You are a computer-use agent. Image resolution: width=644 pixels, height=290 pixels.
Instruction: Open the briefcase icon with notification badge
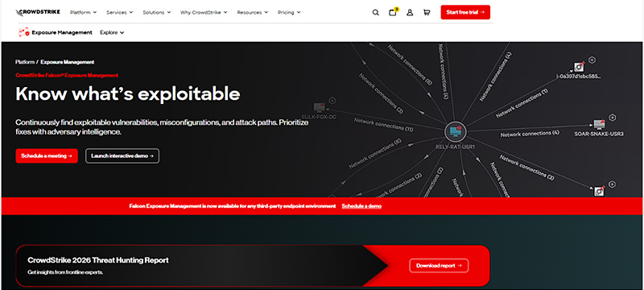pos(393,12)
